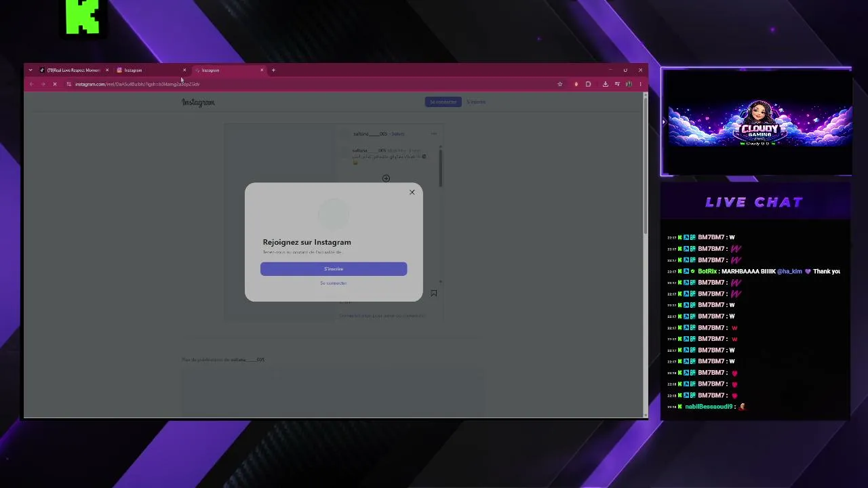
Task: Close the TikTok Real Love Respect tab
Action: tap(106, 70)
